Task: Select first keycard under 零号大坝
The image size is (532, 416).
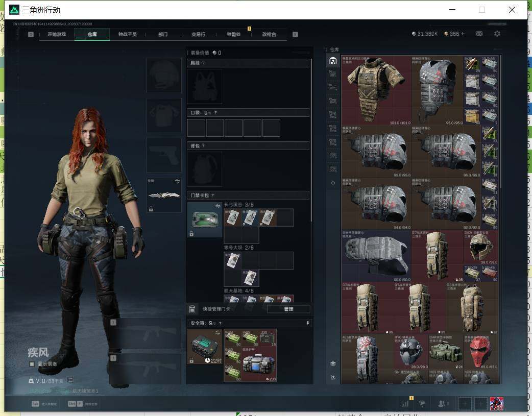Action: (232, 261)
